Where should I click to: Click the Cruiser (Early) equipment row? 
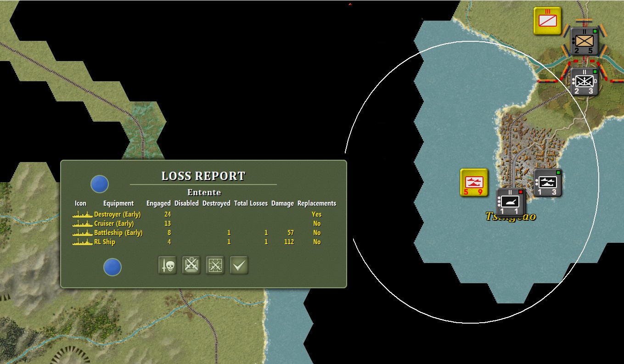pos(204,224)
